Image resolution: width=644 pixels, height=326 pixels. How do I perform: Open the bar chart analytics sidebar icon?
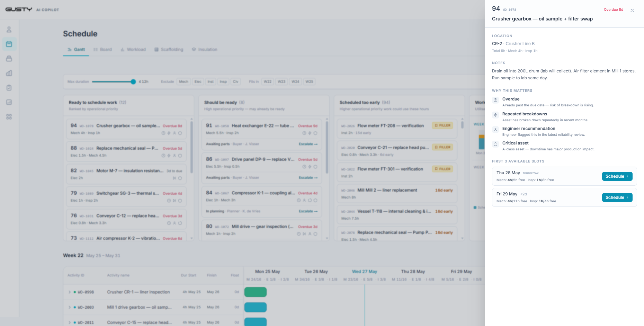[9, 73]
